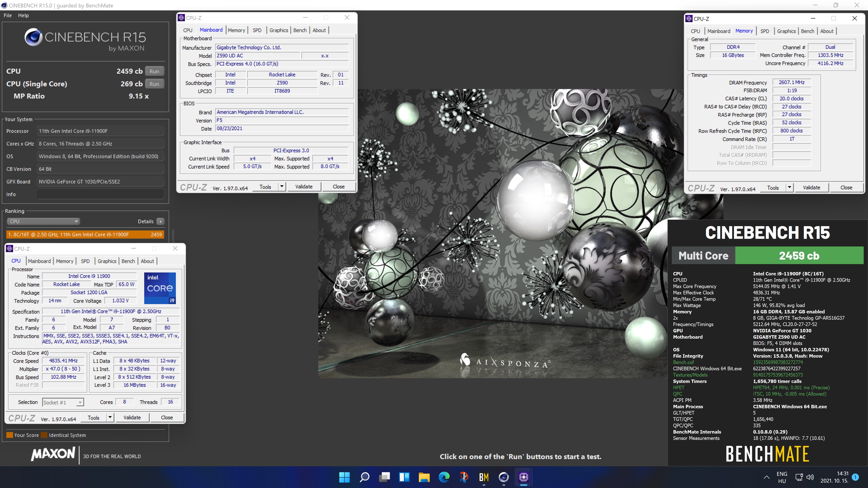Open the Bench tab in the bottom-left CPU-Z window
Viewport: 868px width, 488px height.
tap(128, 261)
